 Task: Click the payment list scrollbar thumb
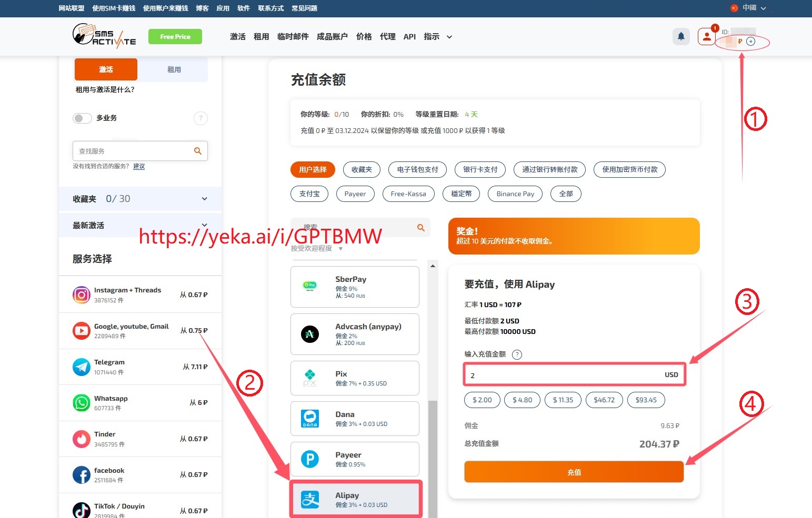433,459
